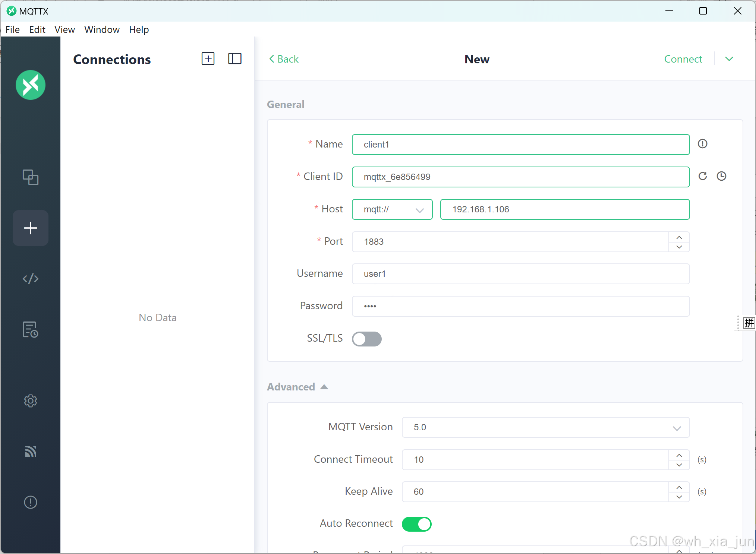Open the RSS feed icon in the sidebar
The height and width of the screenshot is (554, 756).
click(30, 452)
